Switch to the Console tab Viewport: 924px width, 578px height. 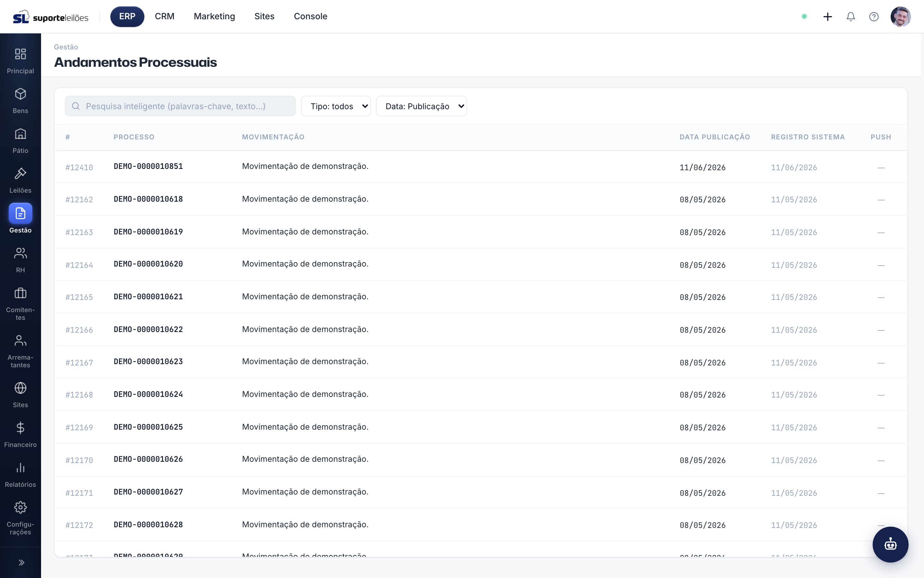(311, 16)
